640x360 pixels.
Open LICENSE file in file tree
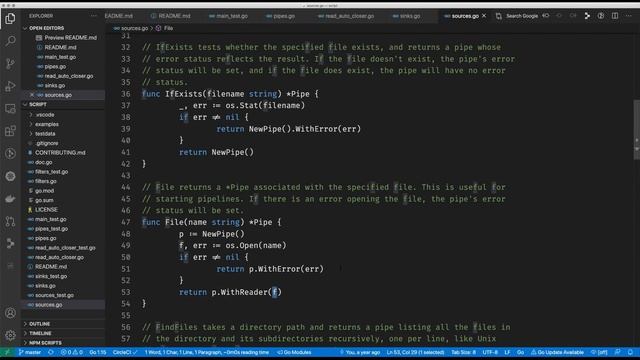[x=46, y=209]
